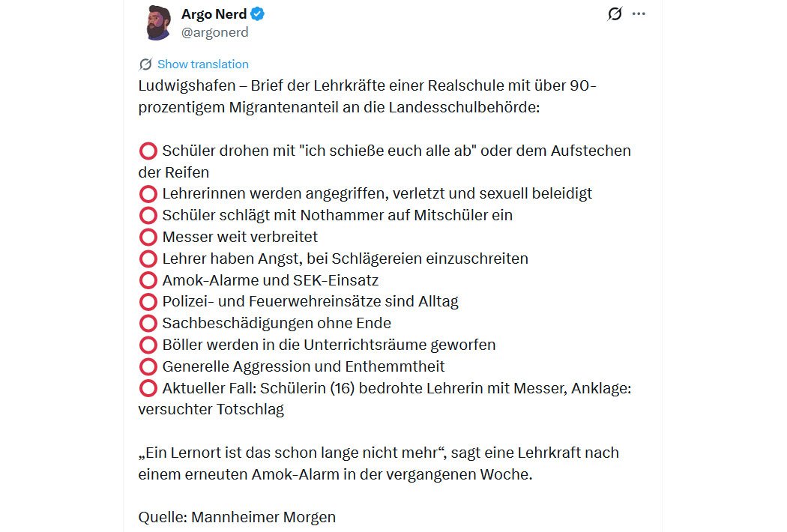The height and width of the screenshot is (532, 787).
Task: Click the "Quelle: Mannheimer Morgen" text line
Action: point(237,517)
